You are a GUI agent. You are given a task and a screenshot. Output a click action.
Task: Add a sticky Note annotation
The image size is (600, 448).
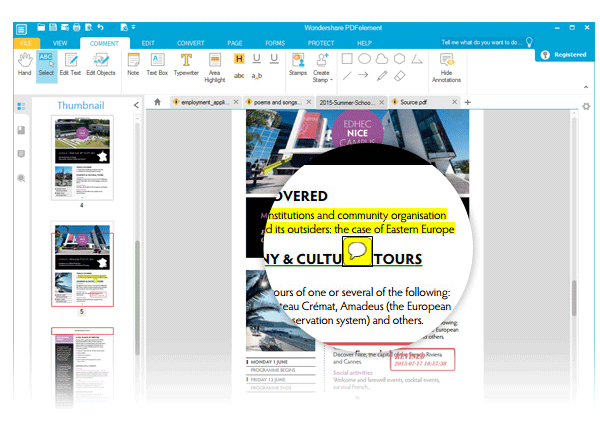133,64
